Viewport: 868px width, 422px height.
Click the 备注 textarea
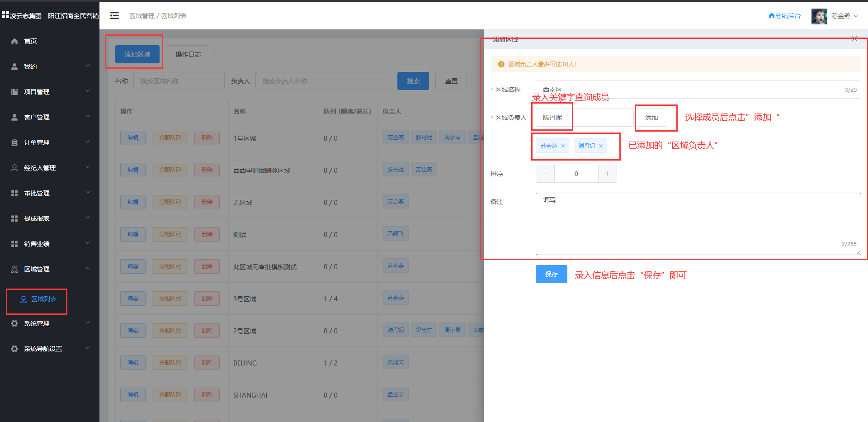click(698, 224)
